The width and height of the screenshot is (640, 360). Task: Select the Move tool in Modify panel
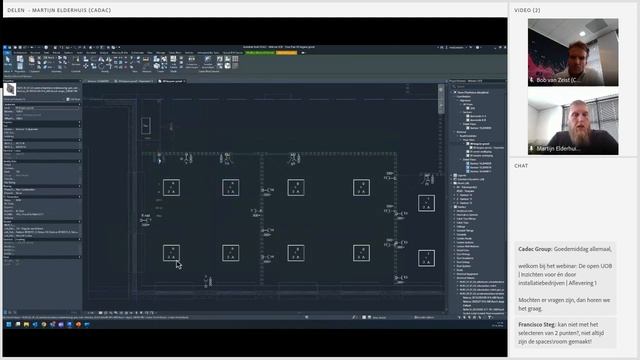[86, 65]
